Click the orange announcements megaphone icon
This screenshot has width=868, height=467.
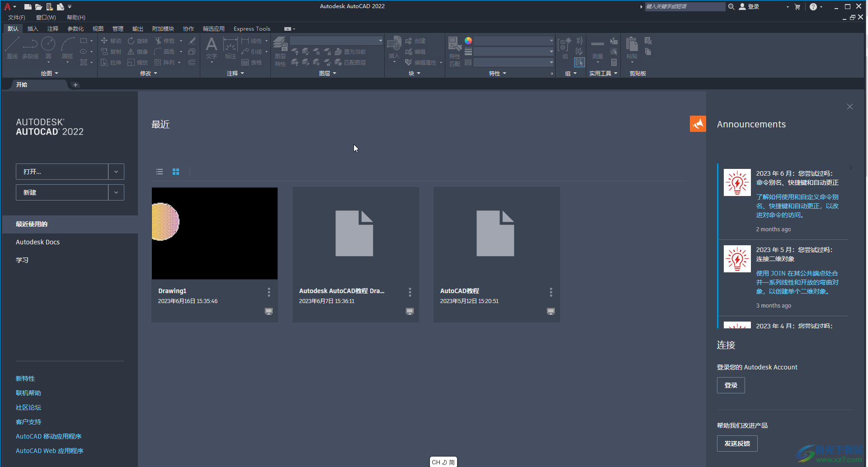(698, 124)
